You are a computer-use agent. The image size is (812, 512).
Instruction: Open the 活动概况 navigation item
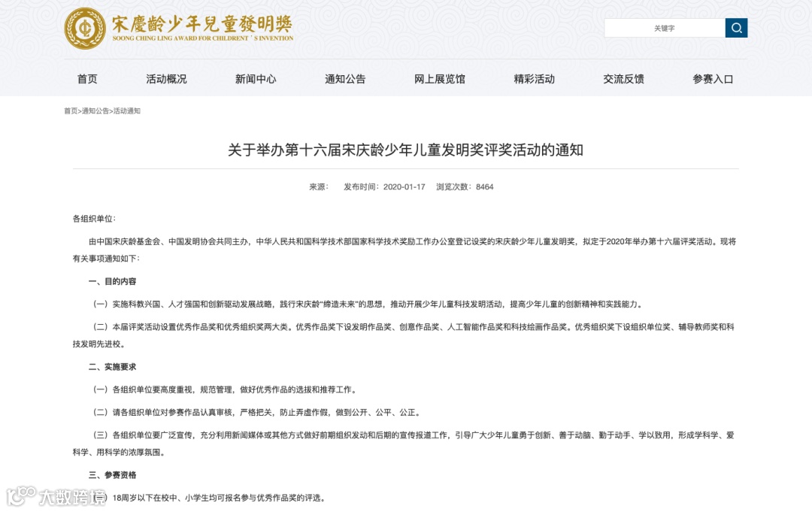click(x=166, y=79)
